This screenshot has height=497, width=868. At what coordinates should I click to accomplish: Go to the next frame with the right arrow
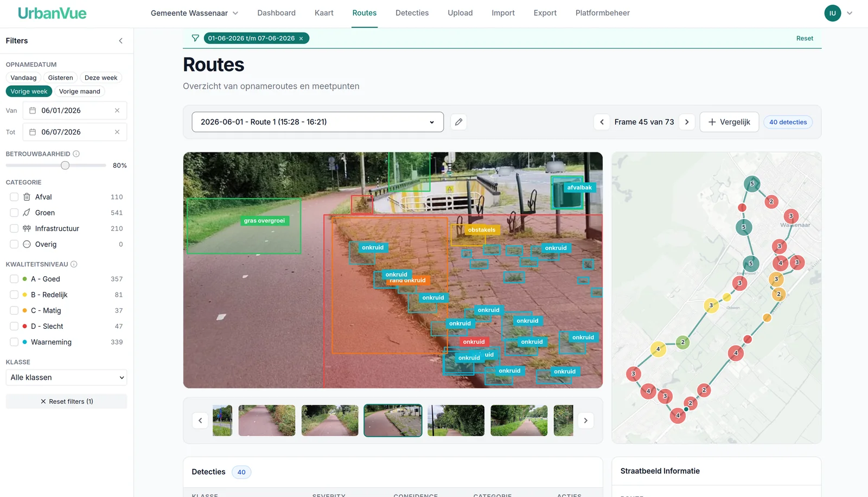(687, 122)
